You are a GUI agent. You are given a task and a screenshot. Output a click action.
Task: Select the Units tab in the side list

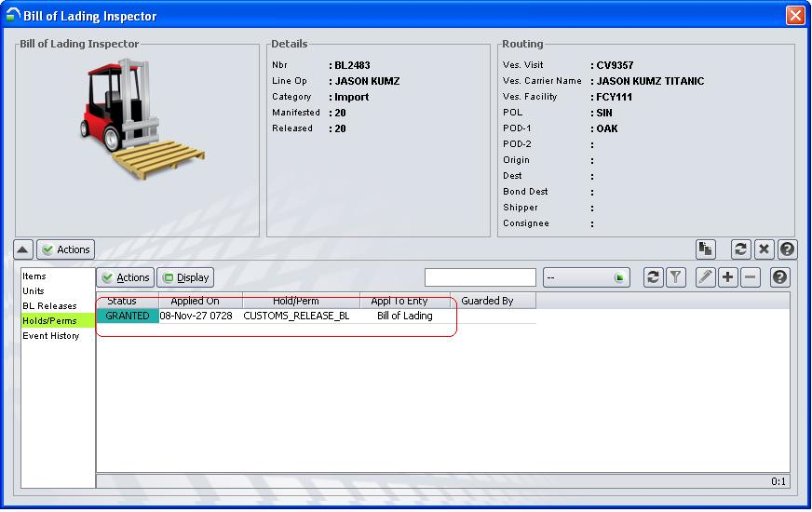tap(58, 291)
